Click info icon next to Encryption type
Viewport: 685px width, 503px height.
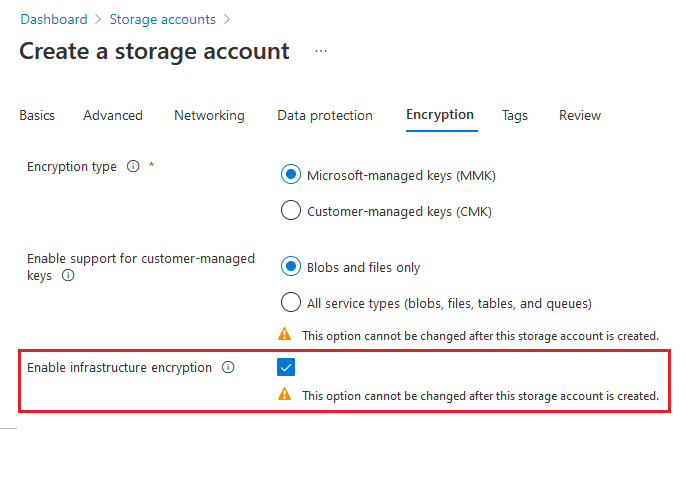pos(133,167)
